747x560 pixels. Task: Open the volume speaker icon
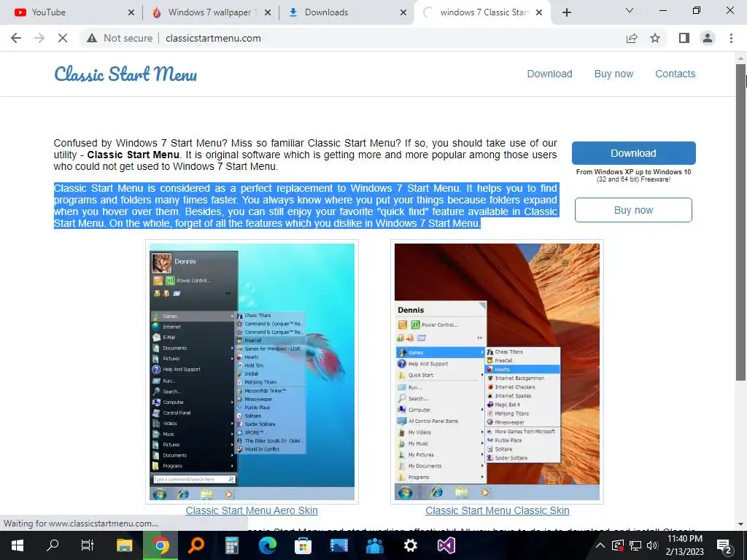652,545
